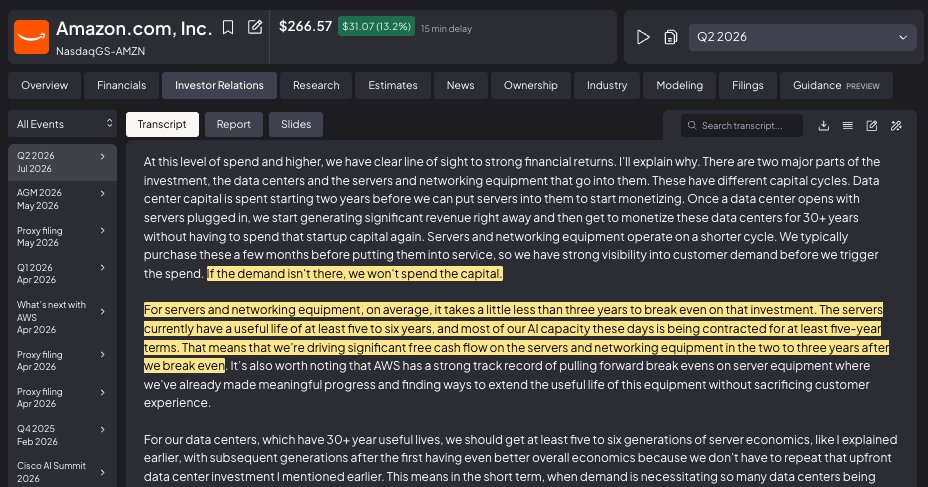Expand the What's next with AWS chevron

(x=102, y=311)
